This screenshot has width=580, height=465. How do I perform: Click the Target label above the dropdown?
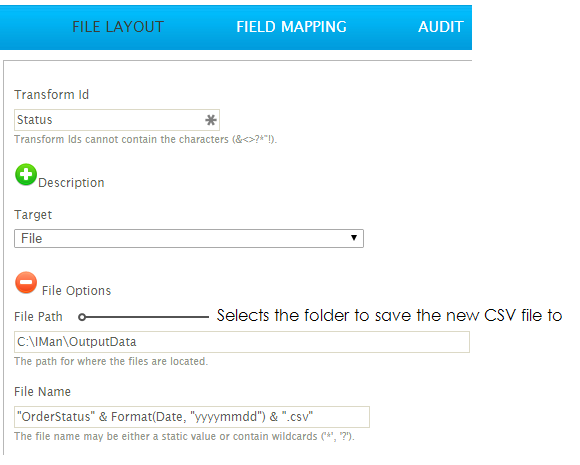click(33, 215)
